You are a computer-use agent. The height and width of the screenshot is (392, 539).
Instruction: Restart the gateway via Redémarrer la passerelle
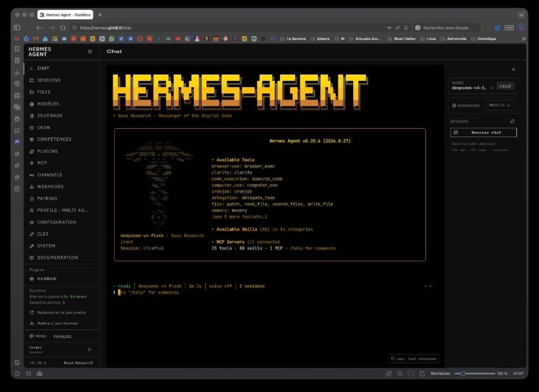[58, 313]
